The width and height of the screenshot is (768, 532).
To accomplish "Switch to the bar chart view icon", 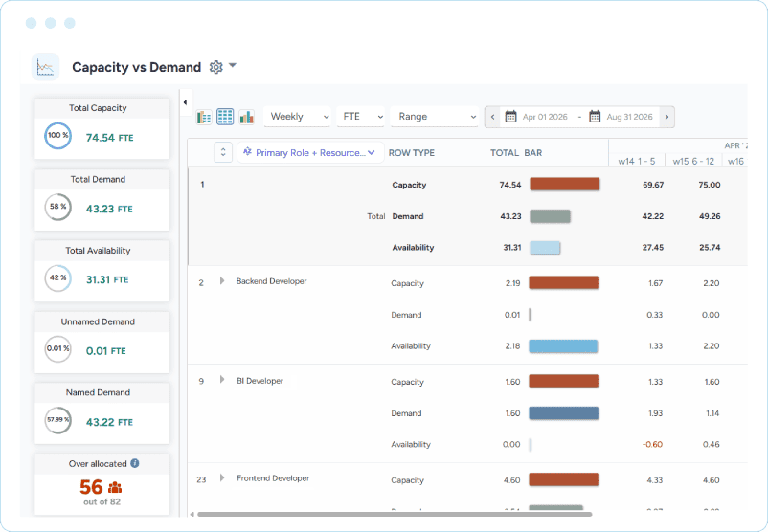I will [246, 117].
